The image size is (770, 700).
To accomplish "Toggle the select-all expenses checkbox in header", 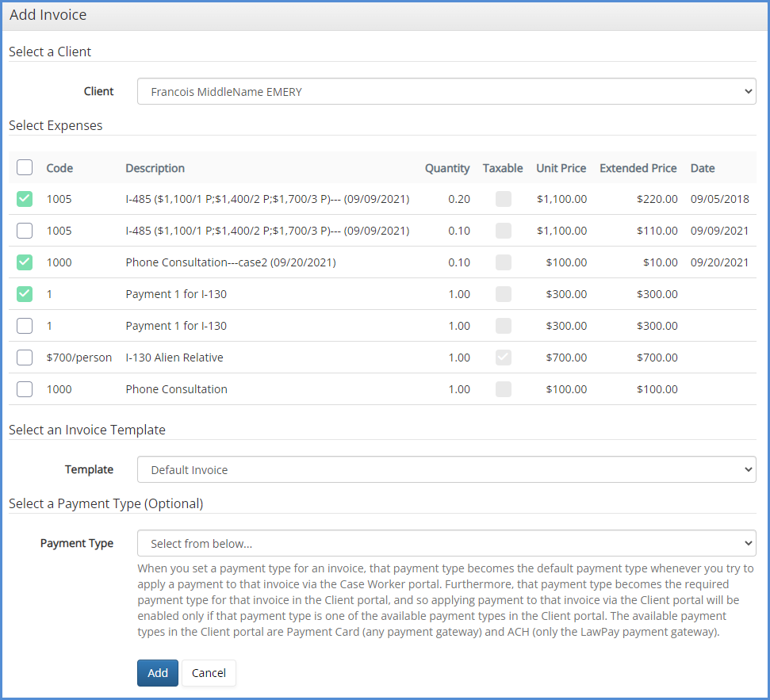I will pyautogui.click(x=25, y=167).
